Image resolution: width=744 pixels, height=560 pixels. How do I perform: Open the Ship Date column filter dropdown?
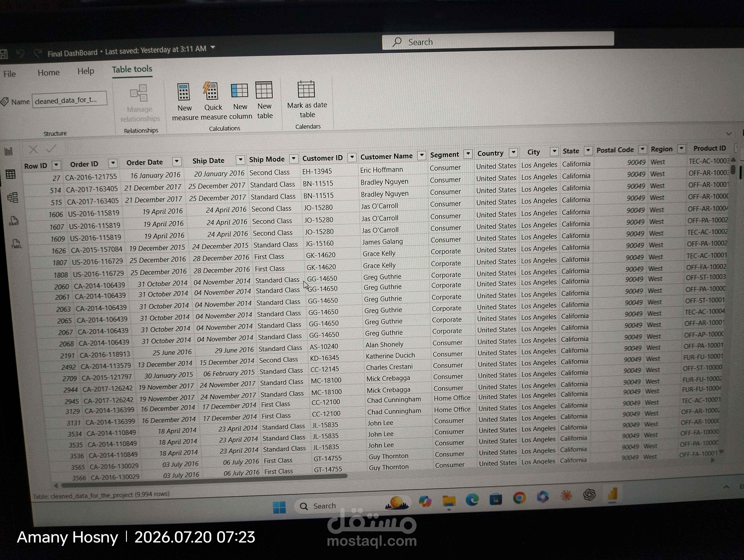[240, 160]
